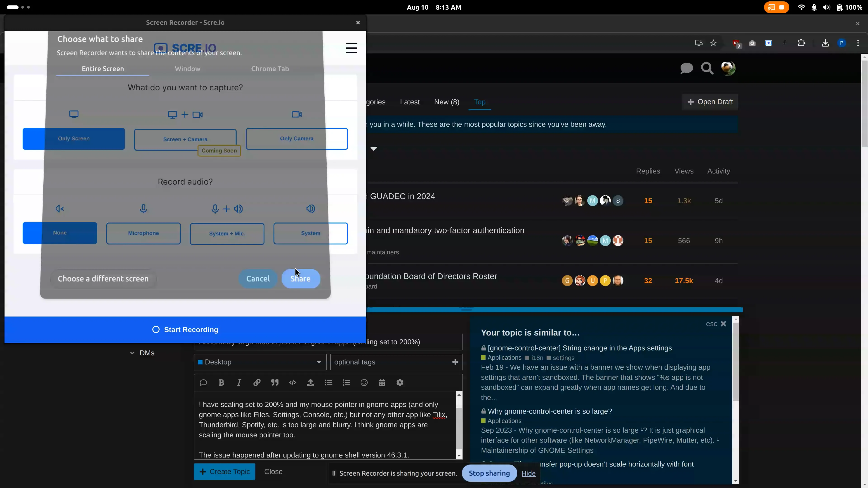The width and height of the screenshot is (868, 488).
Task: Open the Scre.io hamburger menu
Action: (351, 48)
